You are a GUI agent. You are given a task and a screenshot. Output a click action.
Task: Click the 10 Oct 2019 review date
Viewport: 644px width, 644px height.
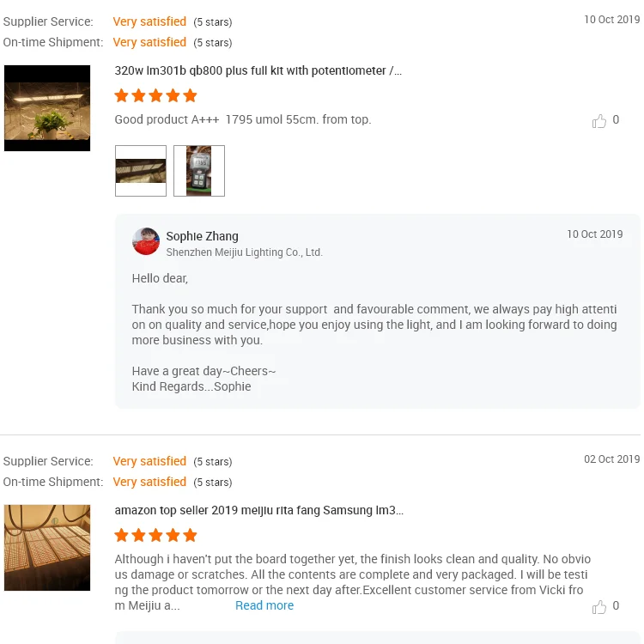point(612,20)
